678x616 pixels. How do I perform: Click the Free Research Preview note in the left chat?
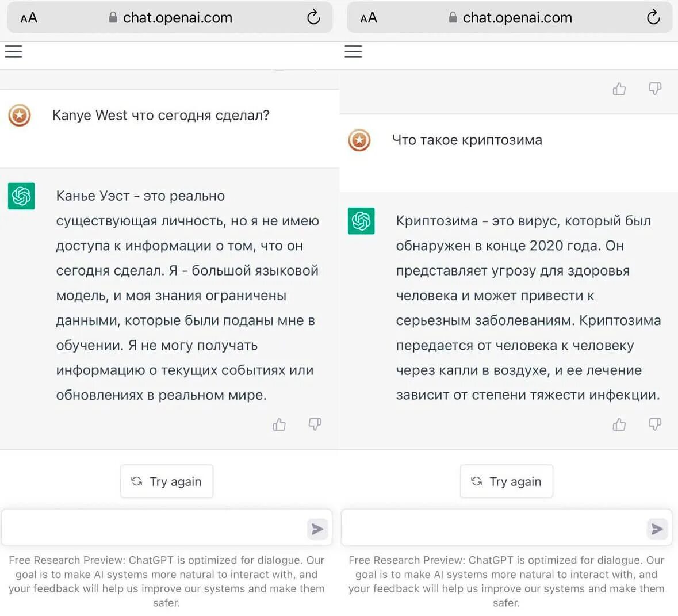166,581
